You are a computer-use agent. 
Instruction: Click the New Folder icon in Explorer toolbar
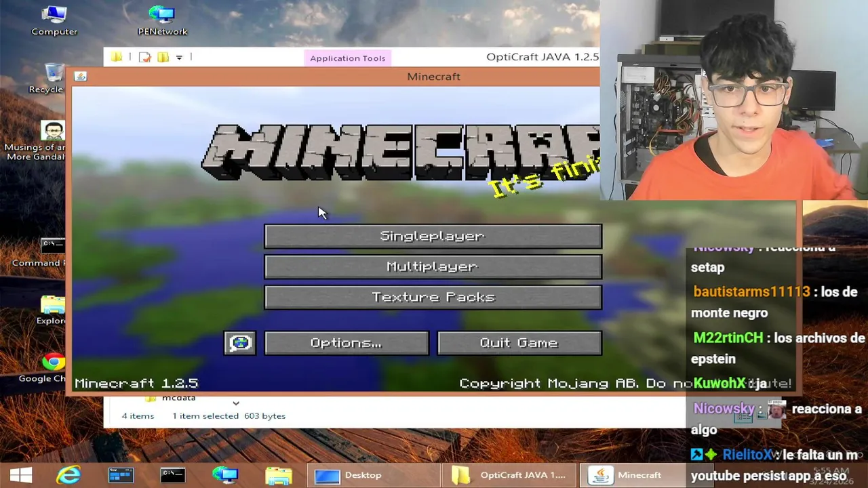coord(163,57)
